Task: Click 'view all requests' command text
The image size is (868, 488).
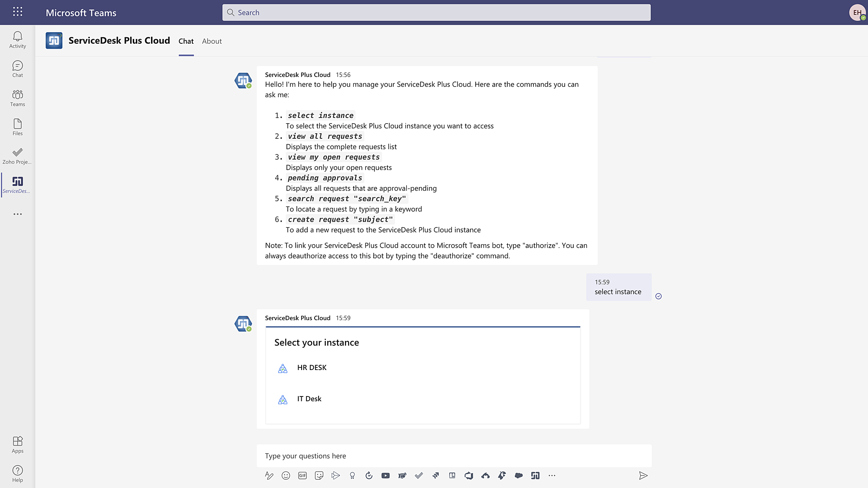Action: pyautogui.click(x=325, y=136)
